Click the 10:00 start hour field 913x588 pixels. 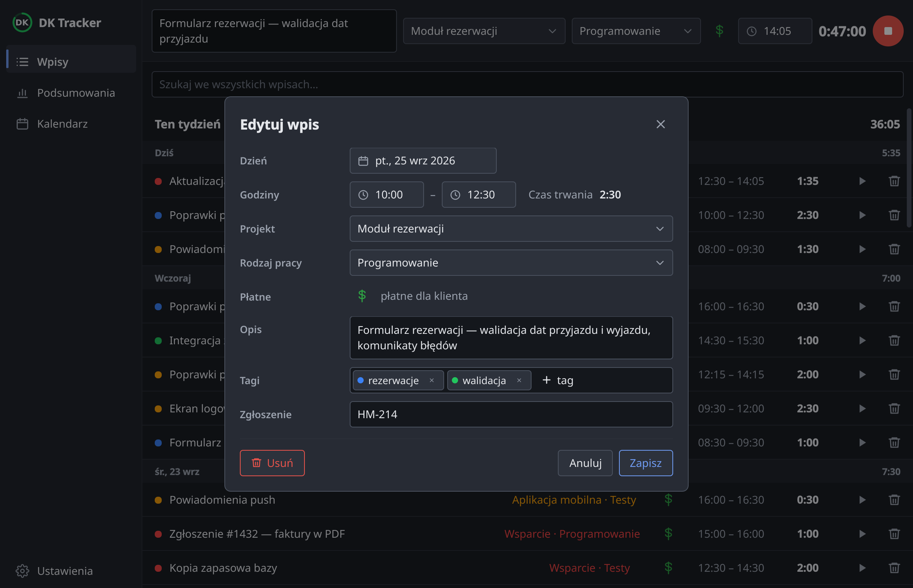click(x=386, y=195)
